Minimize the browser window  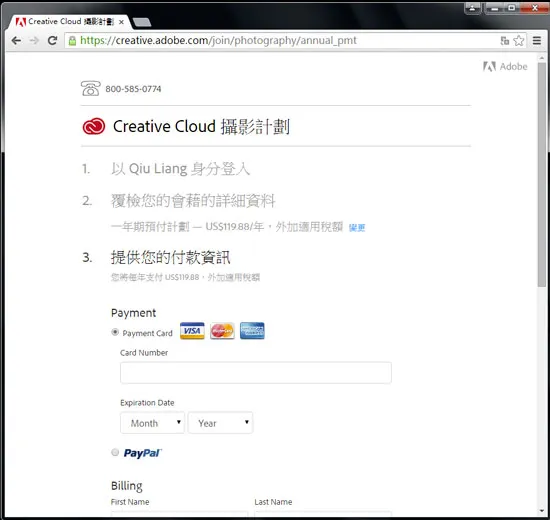click(495, 8)
